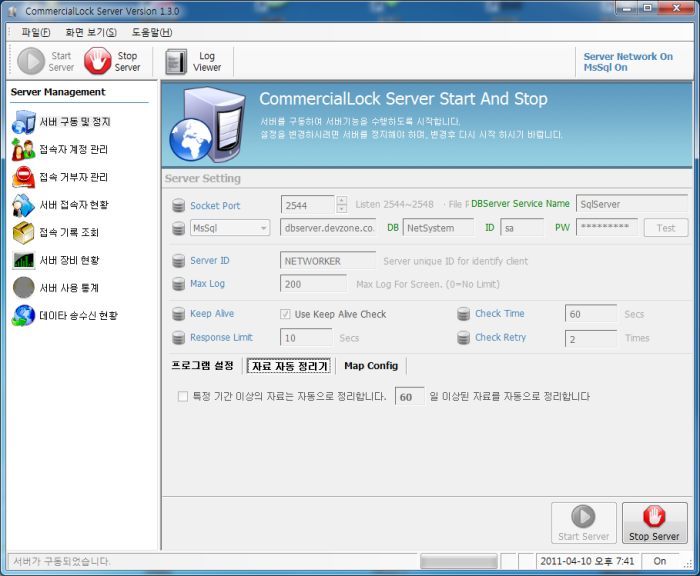Click database icon beside Server ID
This screenshot has height=576, width=700.
(179, 261)
